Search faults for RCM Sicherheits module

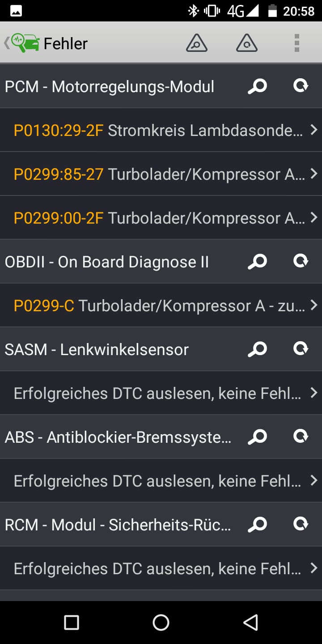[257, 524]
